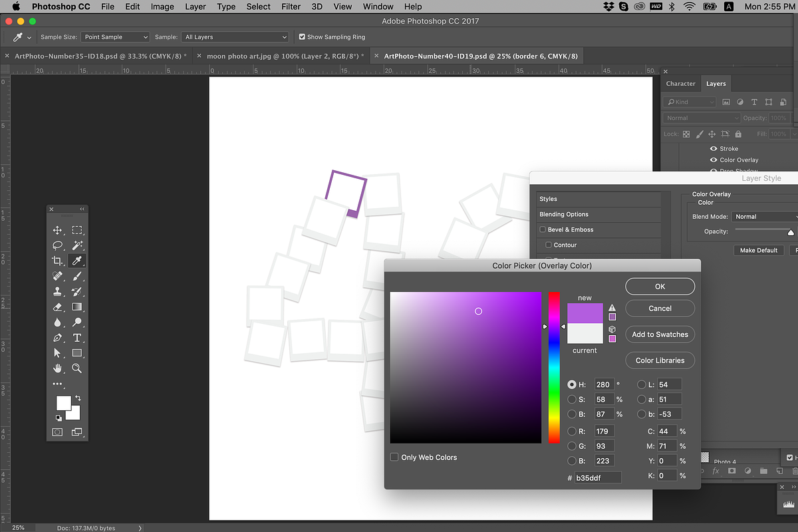Select the Gradient tool
Screen dimensions: 798x532
[x=77, y=307]
